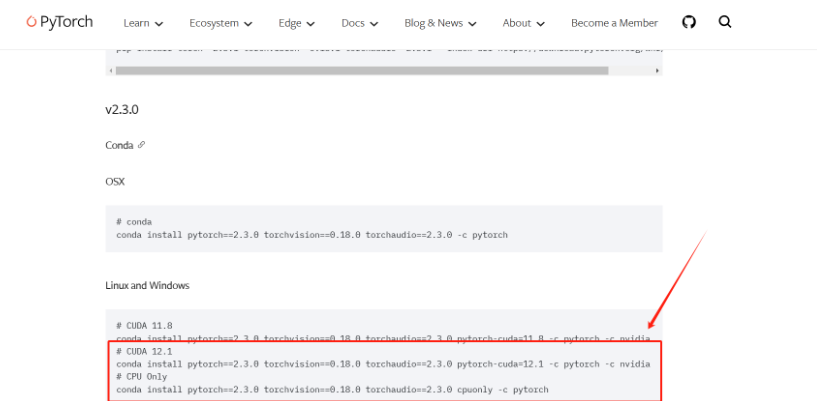This screenshot has width=817, height=401.
Task: Open the Edge dropdown menu
Action: [x=296, y=23]
